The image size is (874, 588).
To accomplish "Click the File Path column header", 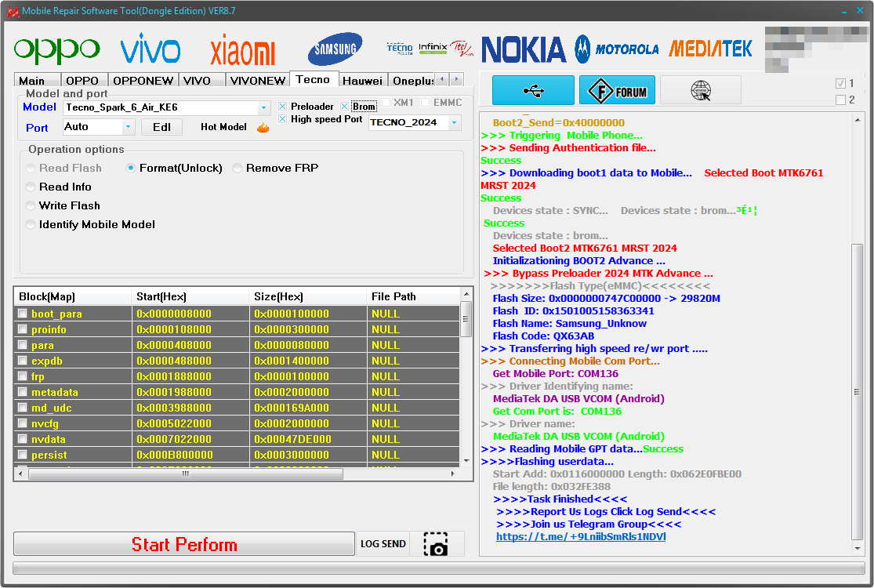I will pyautogui.click(x=414, y=296).
